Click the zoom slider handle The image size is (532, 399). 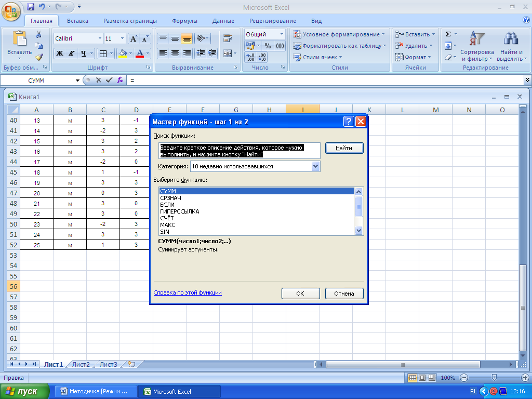pos(494,378)
